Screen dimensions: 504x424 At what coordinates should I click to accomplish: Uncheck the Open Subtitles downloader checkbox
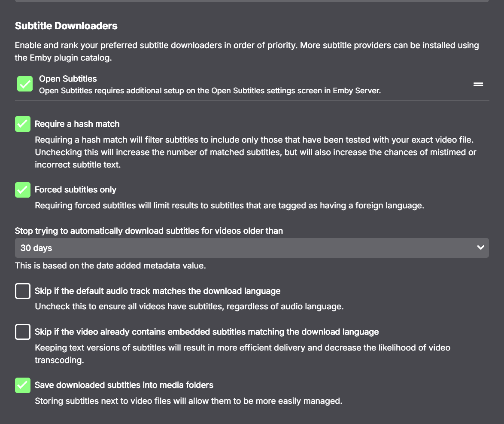(25, 84)
